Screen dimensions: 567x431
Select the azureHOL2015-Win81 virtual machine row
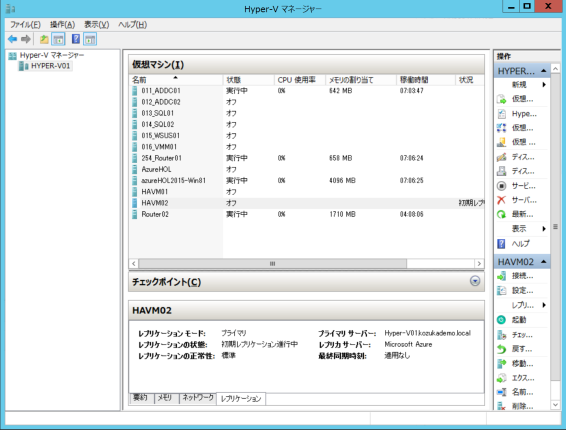click(307, 180)
